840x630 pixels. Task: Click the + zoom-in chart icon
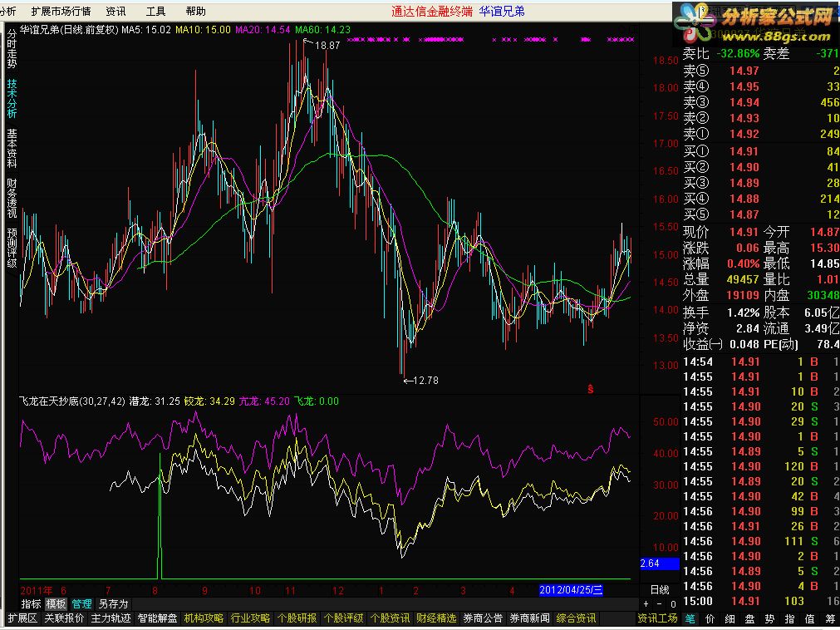tap(646, 603)
